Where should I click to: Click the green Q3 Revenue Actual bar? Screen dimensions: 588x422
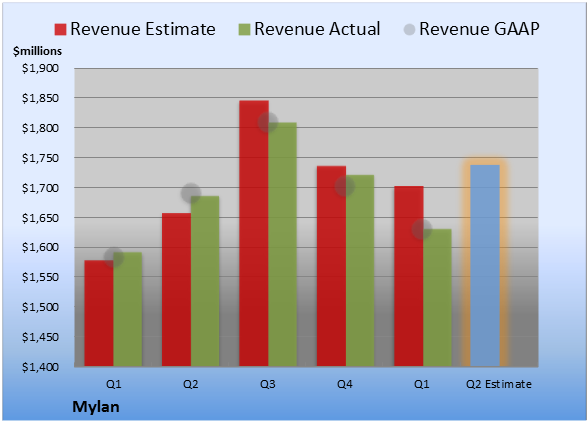(282, 244)
